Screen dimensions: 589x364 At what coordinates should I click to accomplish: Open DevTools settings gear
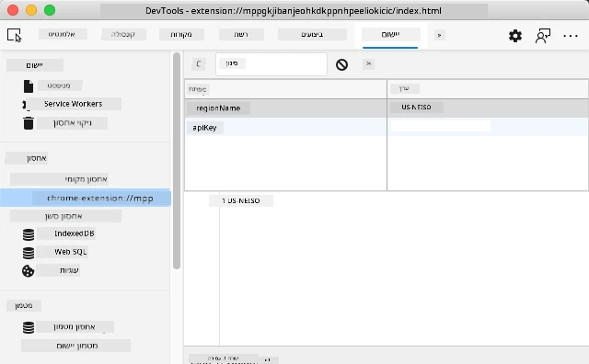(515, 36)
